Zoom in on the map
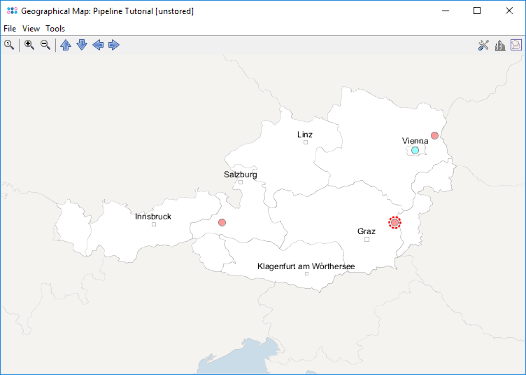 click(x=29, y=45)
